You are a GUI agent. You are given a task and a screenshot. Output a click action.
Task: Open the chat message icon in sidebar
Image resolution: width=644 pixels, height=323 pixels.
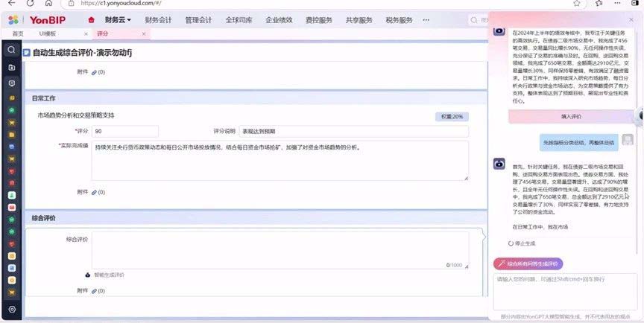(x=12, y=83)
